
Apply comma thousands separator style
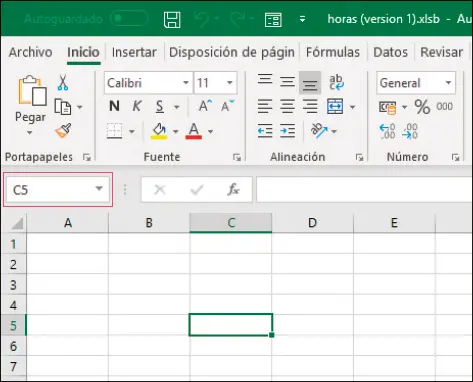coord(444,107)
